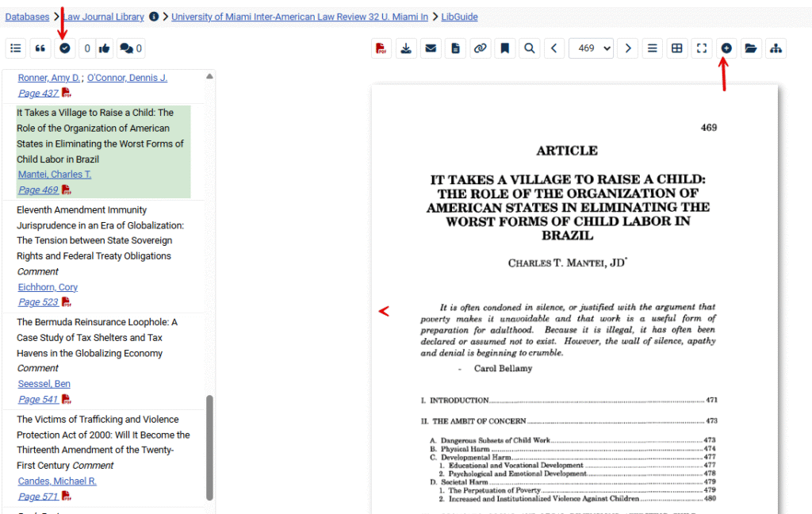The image size is (812, 514).
Task: Collapse the side panel with red chevron
Action: 384,312
